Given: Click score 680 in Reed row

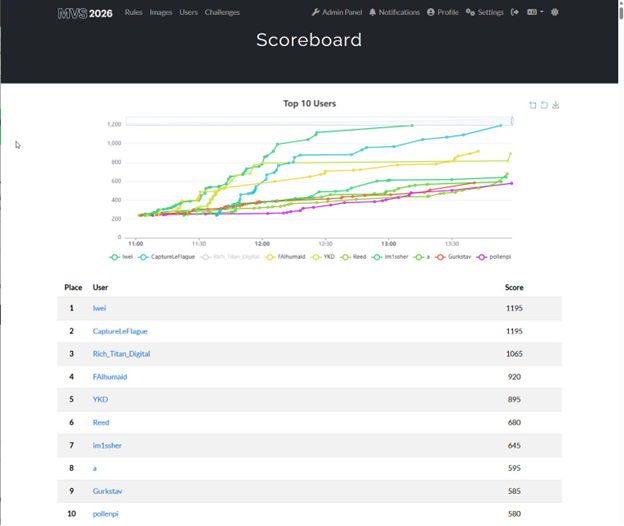Looking at the screenshot, I should (x=514, y=423).
